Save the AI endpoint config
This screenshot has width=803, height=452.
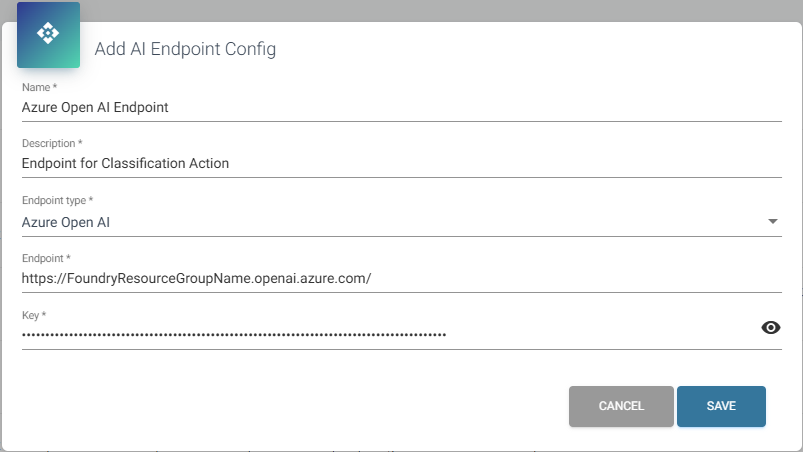pyautogui.click(x=721, y=406)
